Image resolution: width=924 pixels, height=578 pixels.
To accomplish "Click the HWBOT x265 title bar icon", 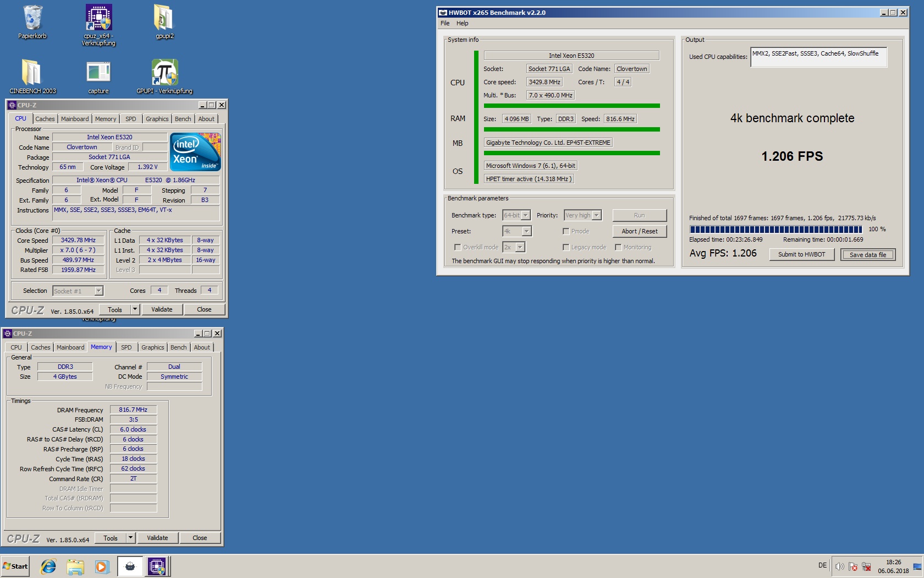I will [x=443, y=13].
